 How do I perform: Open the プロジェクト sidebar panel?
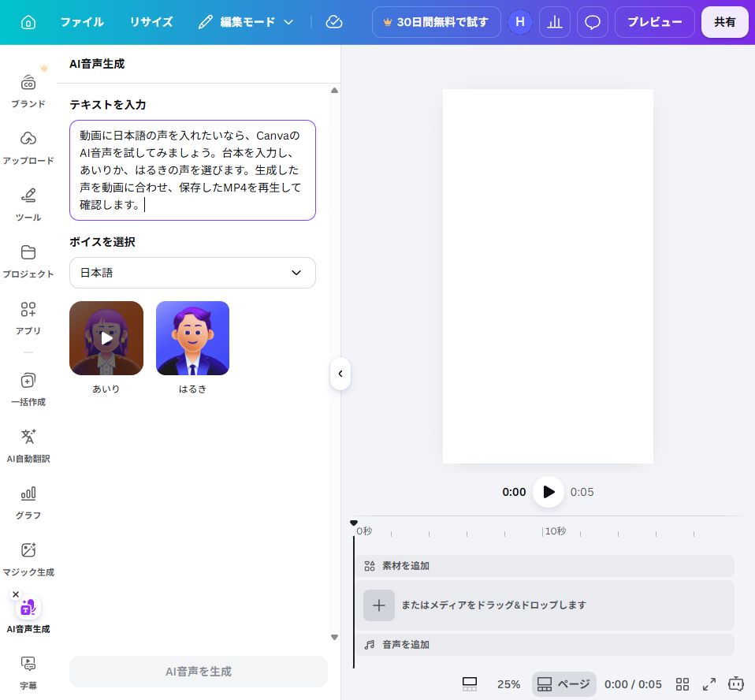(28, 261)
